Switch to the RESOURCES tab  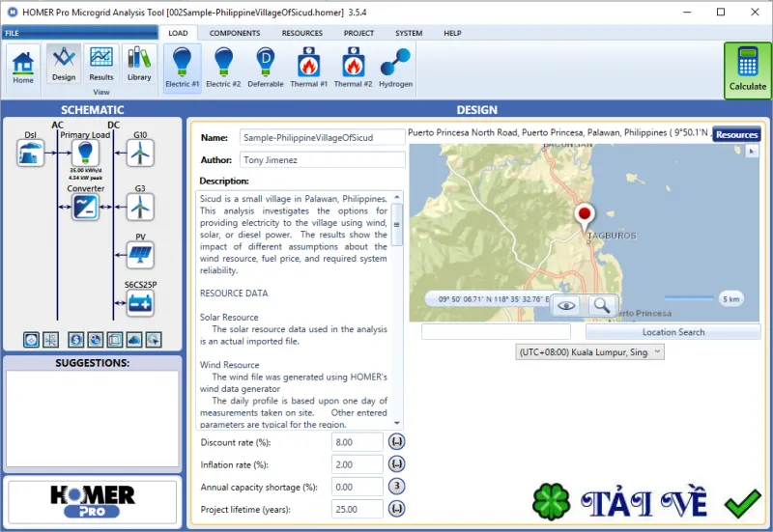click(302, 33)
